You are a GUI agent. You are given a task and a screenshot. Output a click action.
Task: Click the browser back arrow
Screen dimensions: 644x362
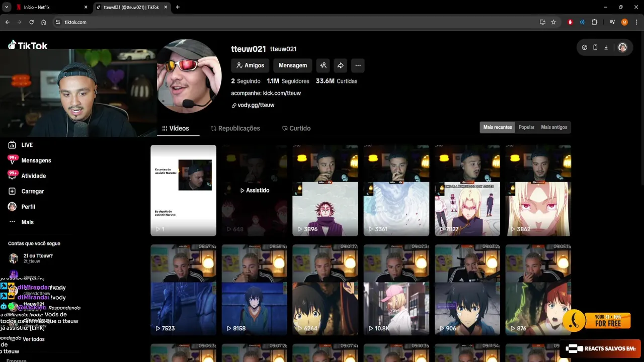[x=7, y=22]
